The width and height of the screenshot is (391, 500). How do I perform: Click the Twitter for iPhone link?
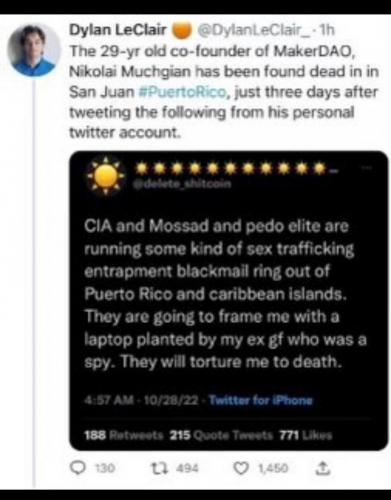pyautogui.click(x=261, y=400)
